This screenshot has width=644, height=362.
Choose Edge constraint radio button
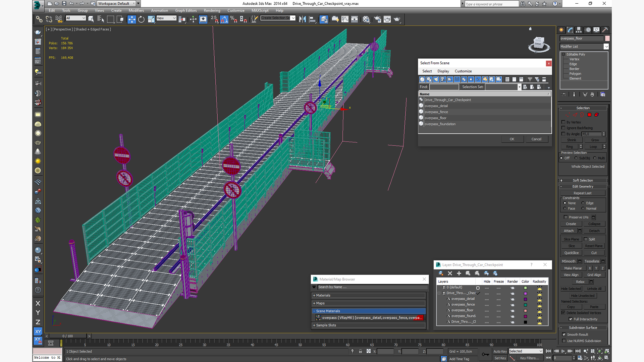(x=583, y=203)
